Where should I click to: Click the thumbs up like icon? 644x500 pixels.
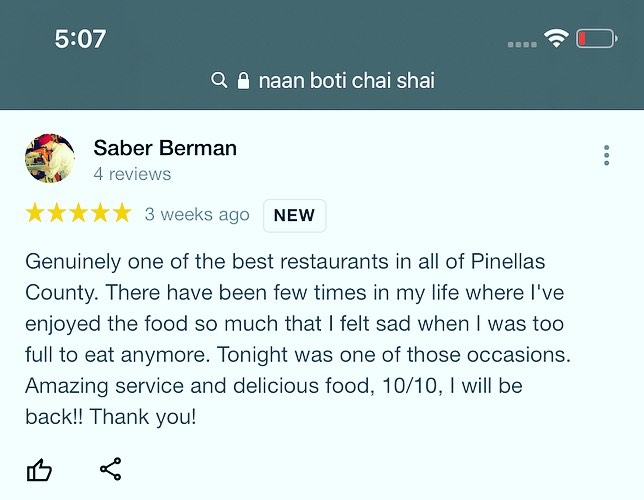(x=39, y=469)
